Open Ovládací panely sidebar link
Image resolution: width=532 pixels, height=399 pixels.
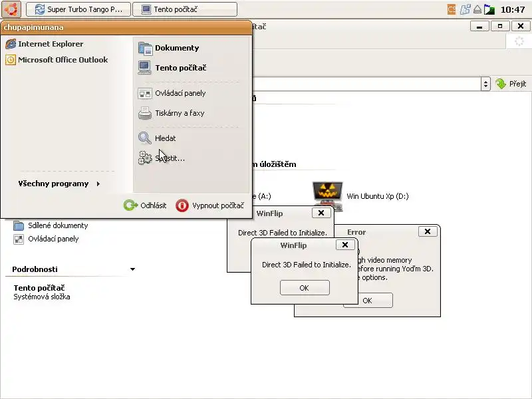click(53, 239)
